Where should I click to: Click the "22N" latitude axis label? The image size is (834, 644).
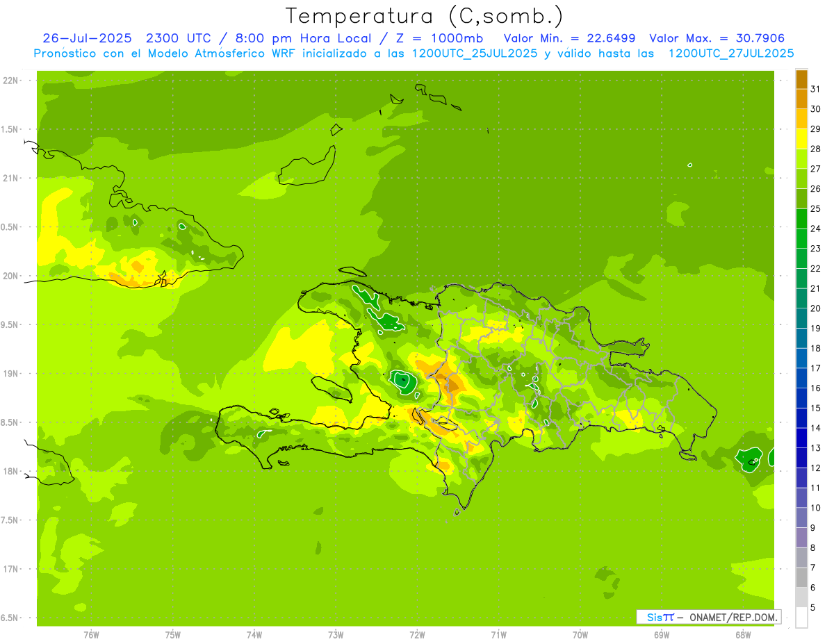click(x=11, y=80)
